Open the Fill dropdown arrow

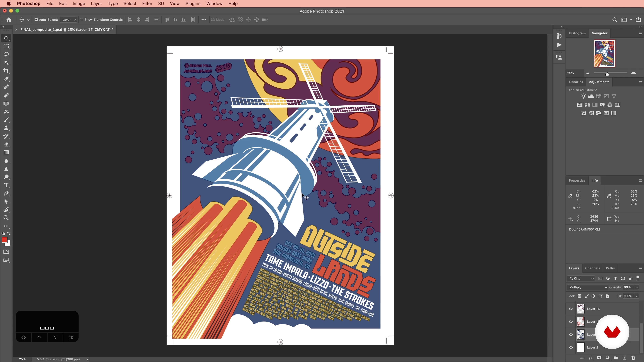pyautogui.click(x=636, y=296)
